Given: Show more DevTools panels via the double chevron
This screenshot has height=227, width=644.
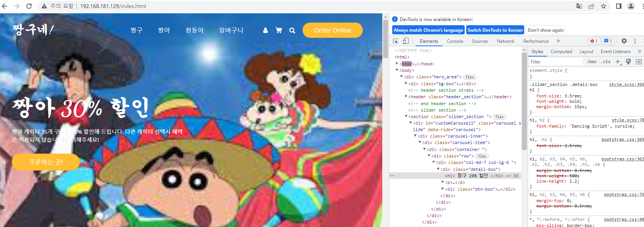Looking at the screenshot, I should (x=558, y=41).
